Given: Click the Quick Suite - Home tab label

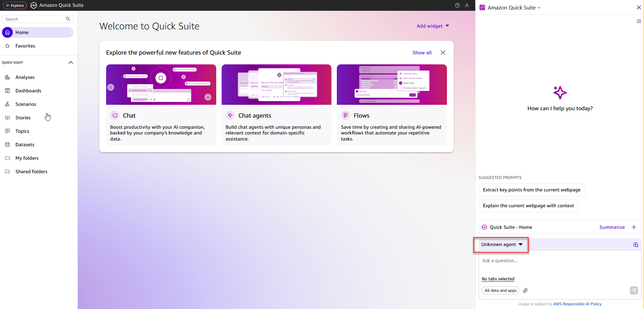Looking at the screenshot, I should tap(511, 227).
